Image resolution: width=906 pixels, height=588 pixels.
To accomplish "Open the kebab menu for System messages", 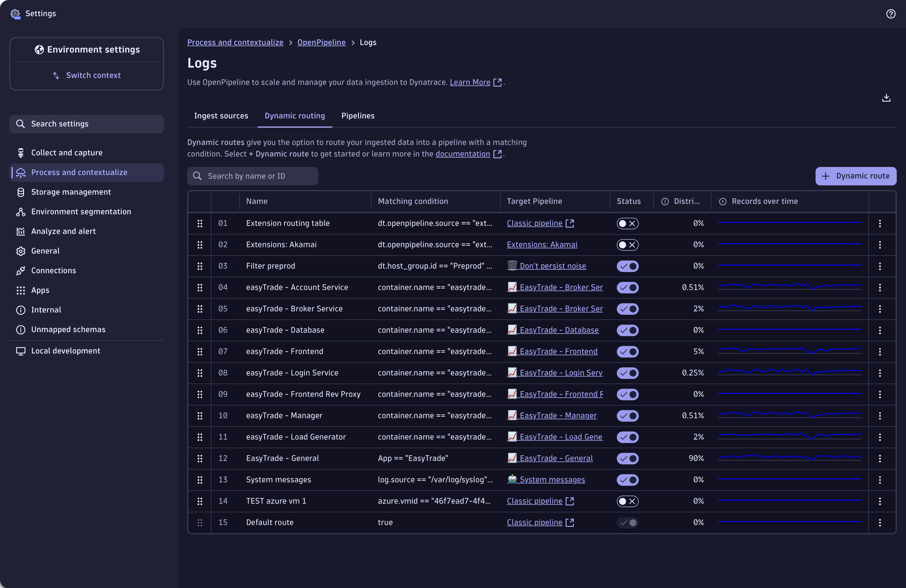I will tap(880, 480).
